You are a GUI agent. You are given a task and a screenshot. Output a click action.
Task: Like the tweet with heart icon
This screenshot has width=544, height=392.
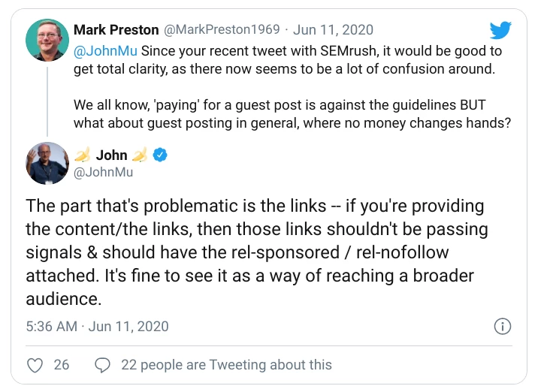point(35,365)
